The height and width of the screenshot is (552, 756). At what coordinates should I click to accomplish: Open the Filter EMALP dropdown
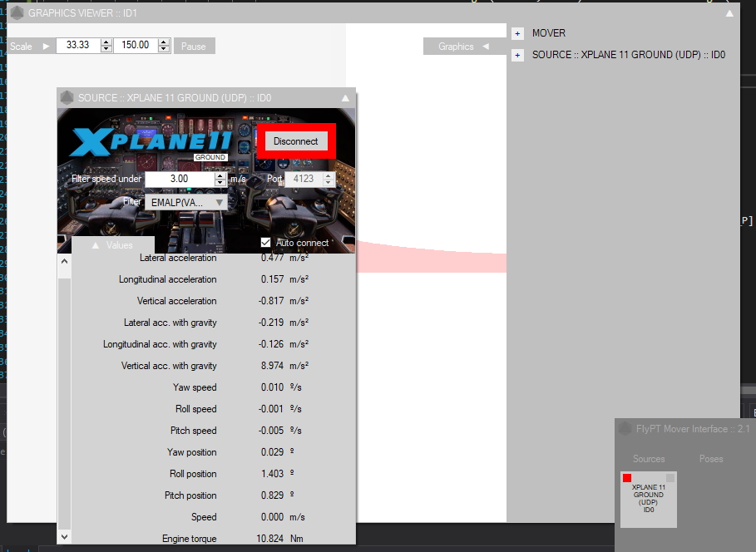(186, 203)
